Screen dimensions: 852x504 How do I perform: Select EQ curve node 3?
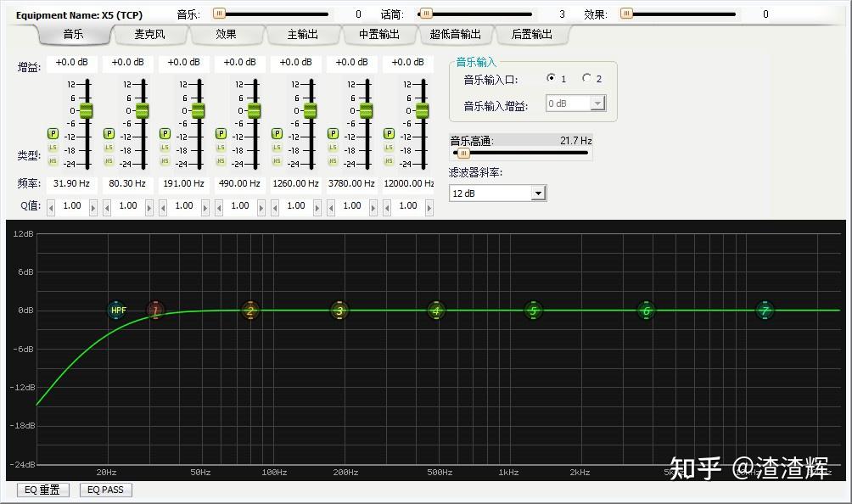pos(339,311)
